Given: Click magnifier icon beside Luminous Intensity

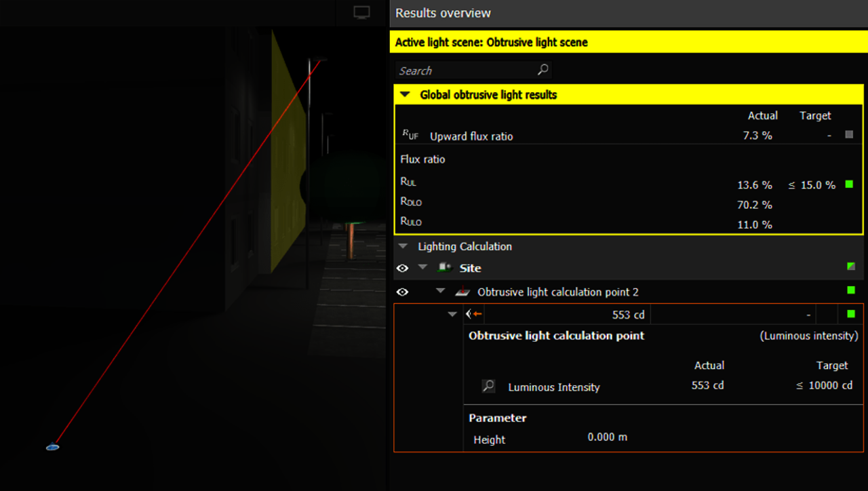Looking at the screenshot, I should (488, 387).
